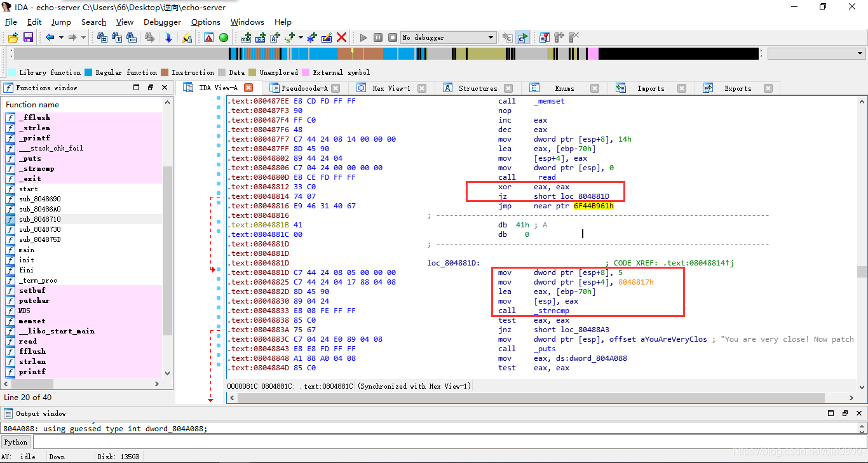The image size is (868, 463).
Task: Open the back-jump history dropdown arrow
Action: pos(61,37)
